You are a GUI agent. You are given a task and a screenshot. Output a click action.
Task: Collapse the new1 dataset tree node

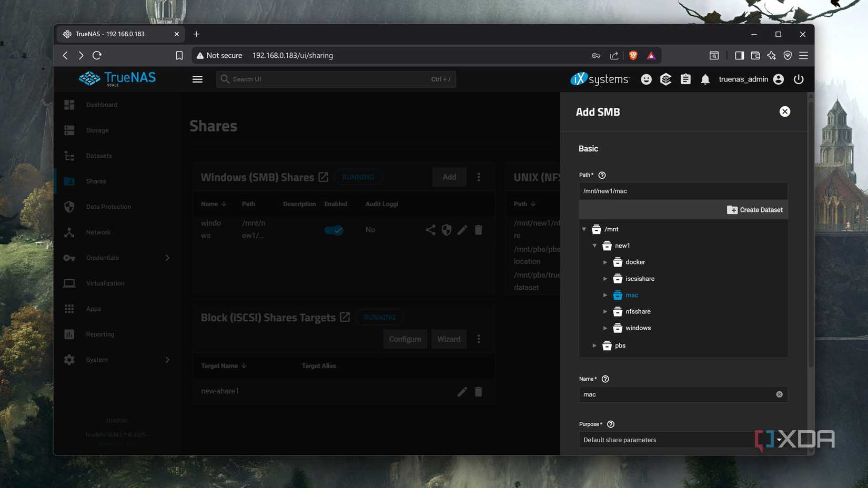(594, 246)
